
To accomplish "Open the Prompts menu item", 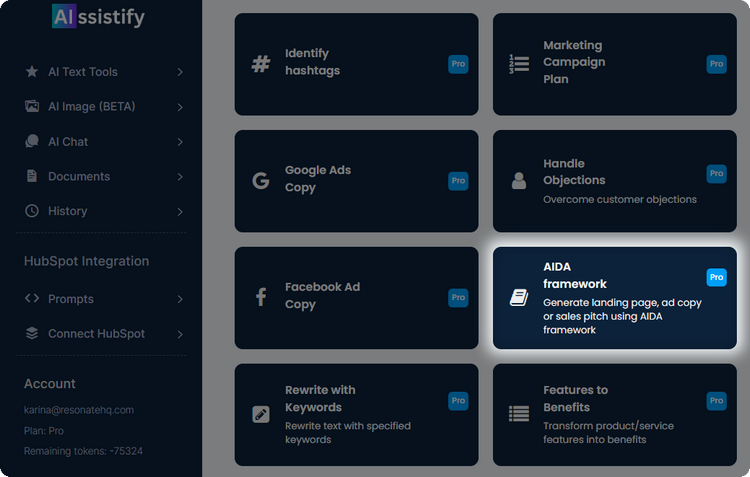I will click(70, 299).
